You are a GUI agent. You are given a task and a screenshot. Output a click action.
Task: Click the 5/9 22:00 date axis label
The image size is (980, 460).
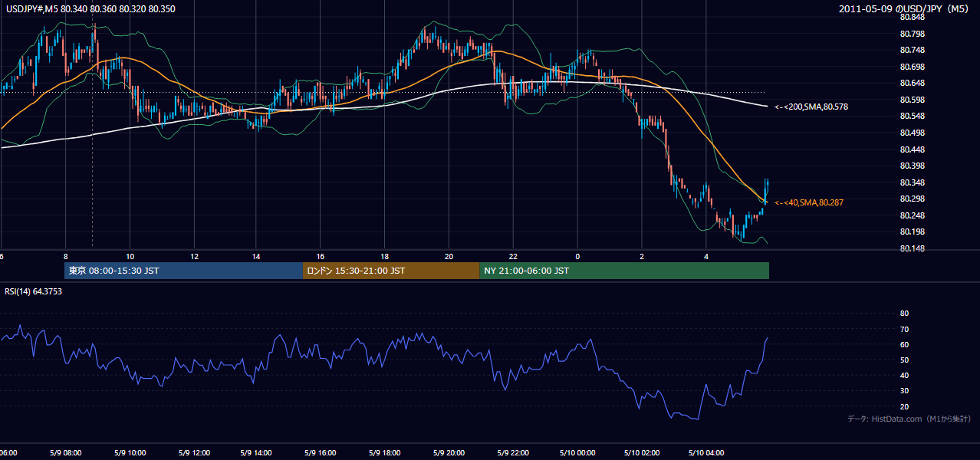point(512,452)
